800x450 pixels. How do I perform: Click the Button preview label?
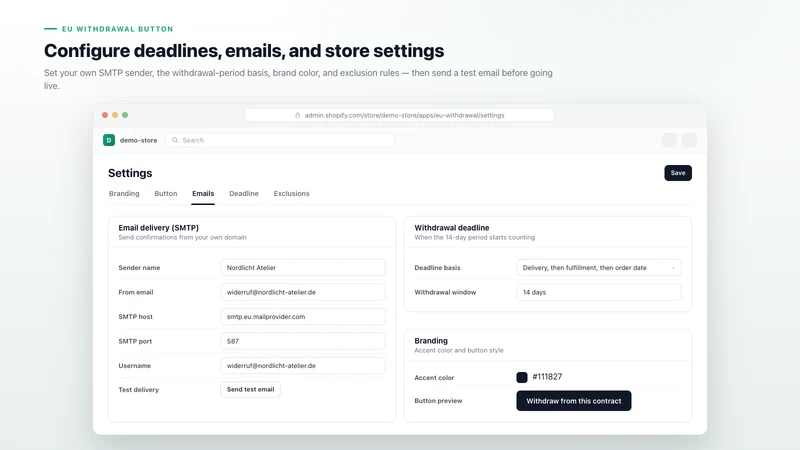(438, 401)
